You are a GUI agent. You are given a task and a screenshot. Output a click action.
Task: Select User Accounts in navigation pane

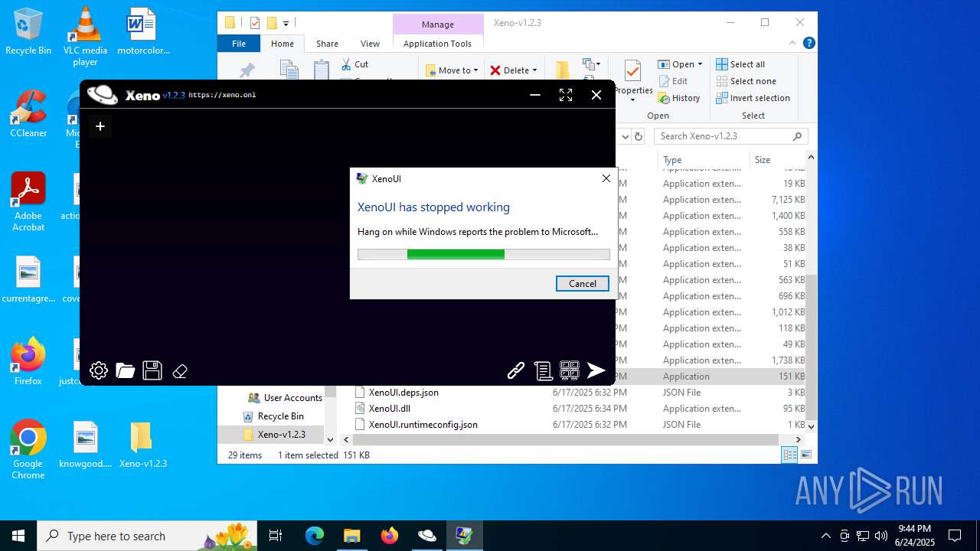tap(285, 398)
